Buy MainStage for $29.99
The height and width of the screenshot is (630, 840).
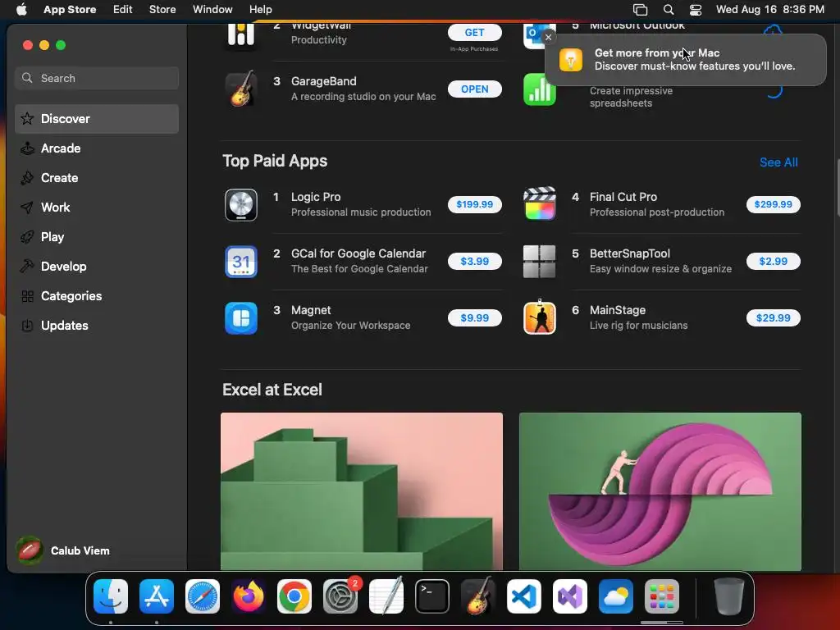tap(773, 318)
